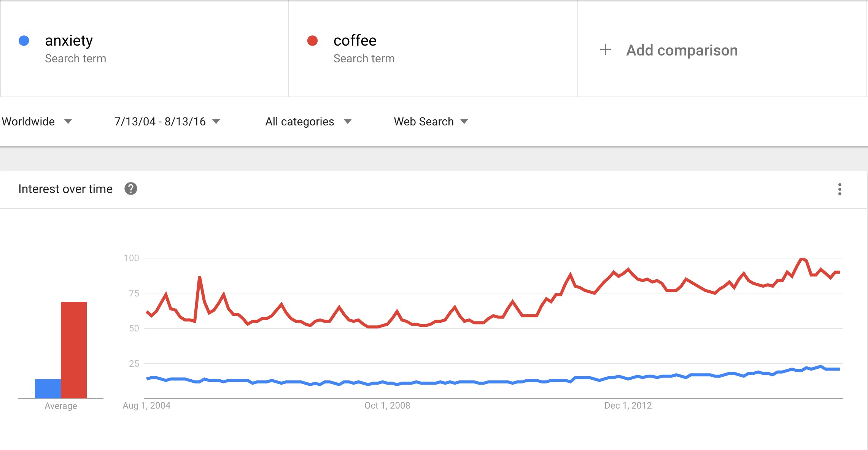This screenshot has width=868, height=450.
Task: Click the Oct 1, 2008 axis label
Action: 387,406
